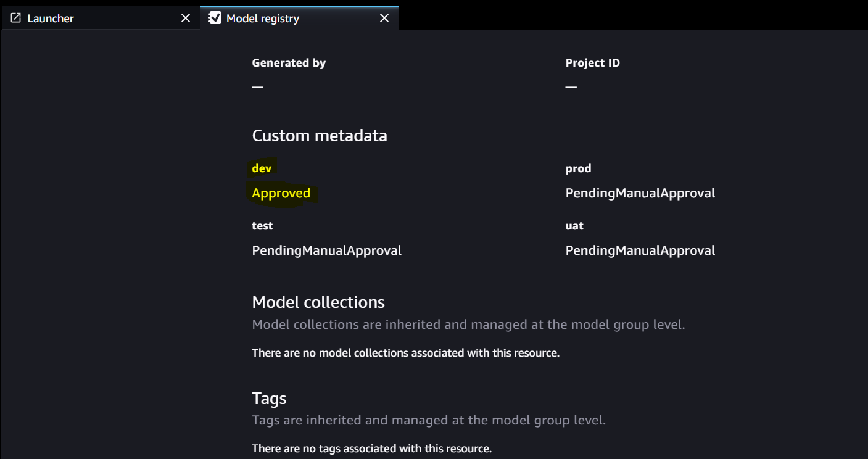Click the no model collections associated message
This screenshot has width=868, height=459.
click(405, 352)
